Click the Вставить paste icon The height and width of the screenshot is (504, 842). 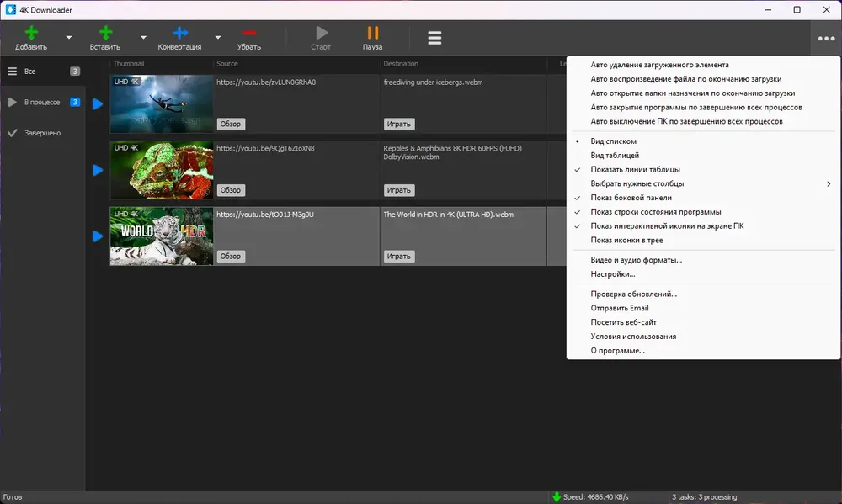click(106, 34)
